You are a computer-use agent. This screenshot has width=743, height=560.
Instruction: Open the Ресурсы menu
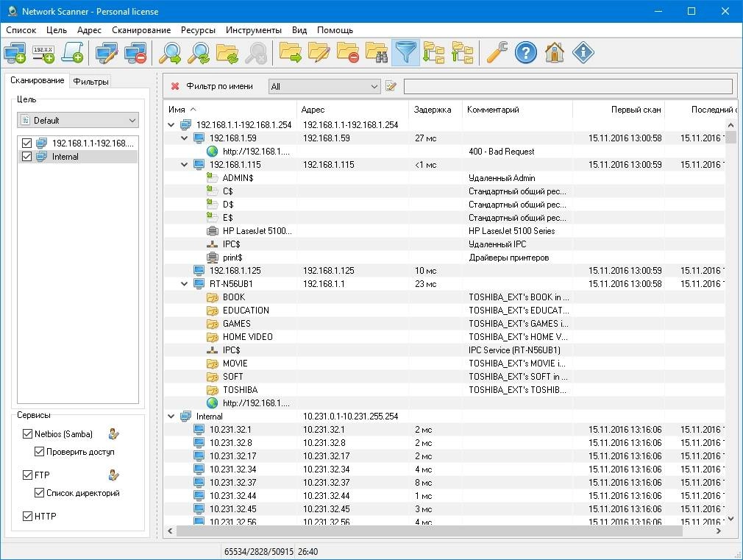pos(198,30)
